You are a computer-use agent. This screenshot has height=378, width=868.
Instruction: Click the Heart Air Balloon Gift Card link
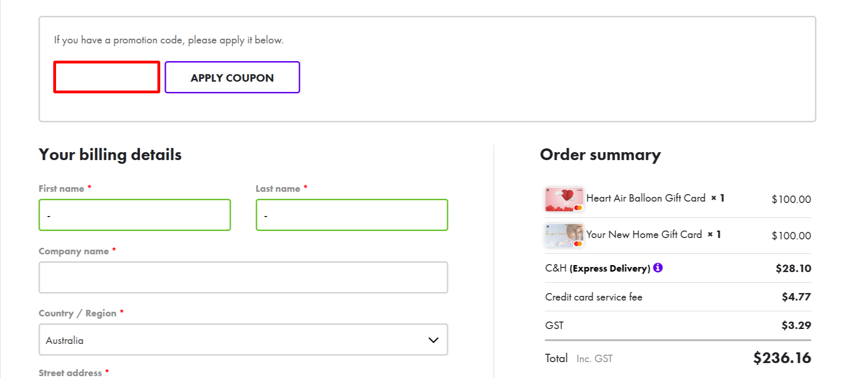645,198
